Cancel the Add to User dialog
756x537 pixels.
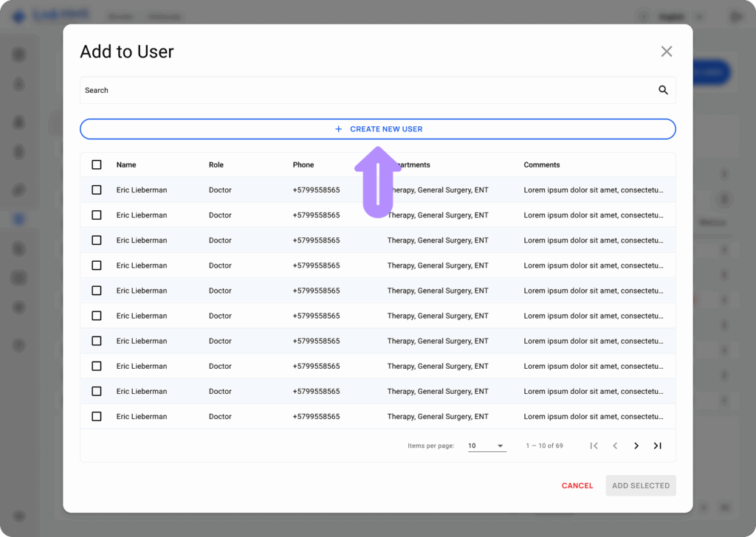(x=577, y=485)
